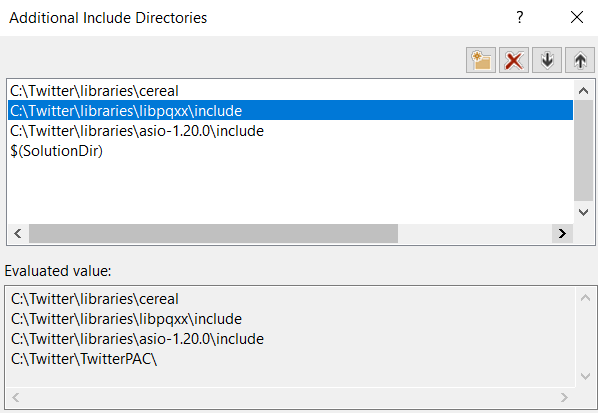Click left arrow of list horizontal scrollbar

pyautogui.click(x=18, y=233)
